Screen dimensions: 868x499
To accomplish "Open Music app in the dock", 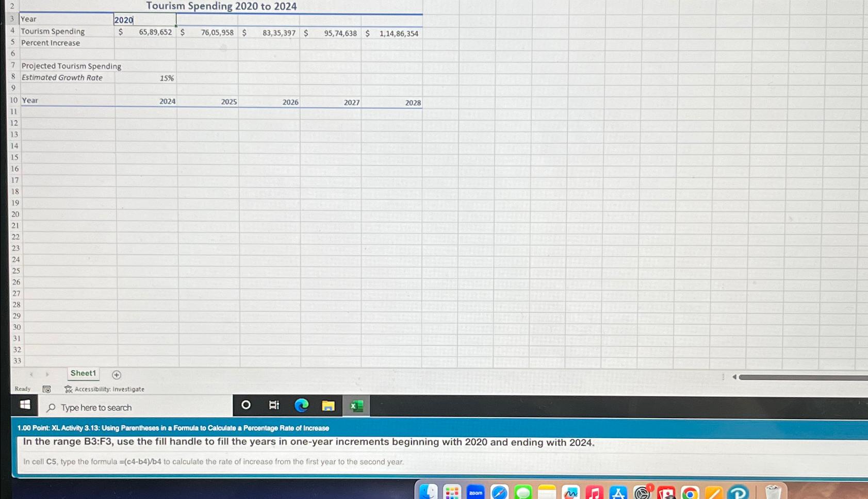I will pyautogui.click(x=594, y=492).
